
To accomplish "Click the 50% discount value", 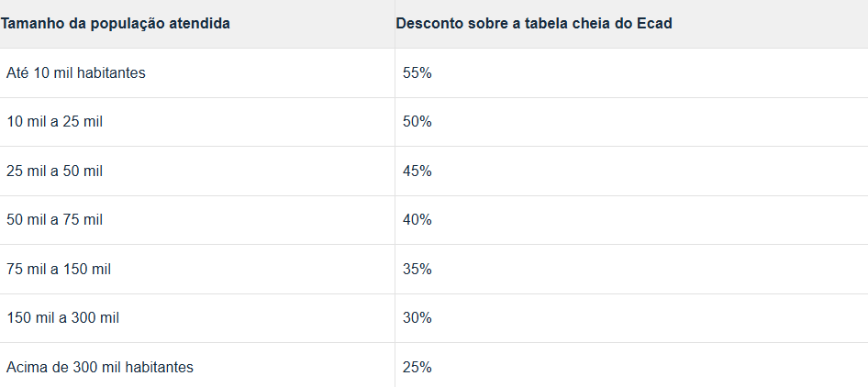I will pos(417,122).
